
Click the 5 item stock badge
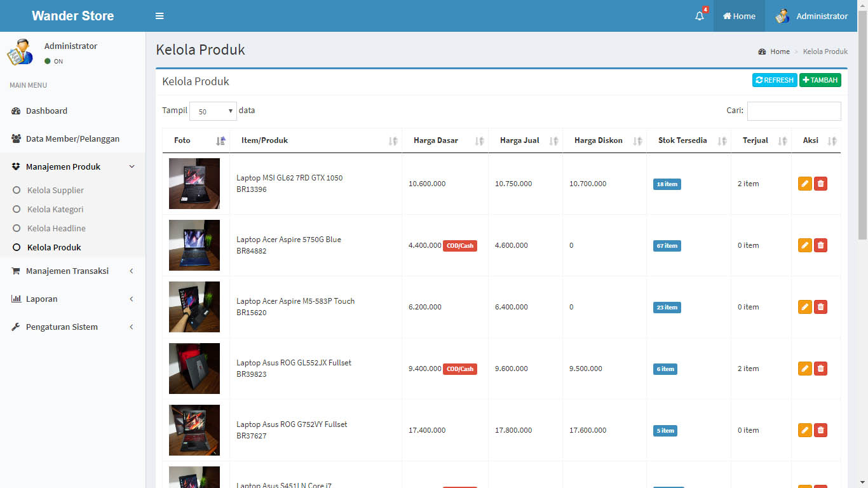pos(665,431)
